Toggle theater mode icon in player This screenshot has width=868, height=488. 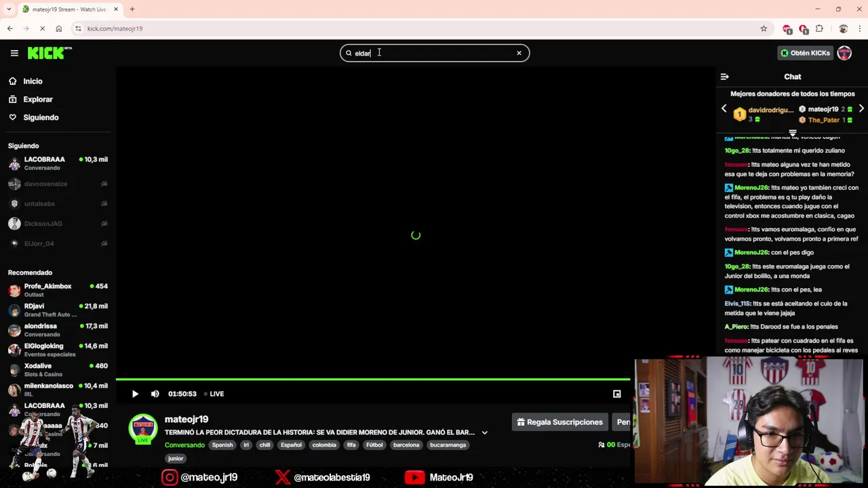point(616,394)
